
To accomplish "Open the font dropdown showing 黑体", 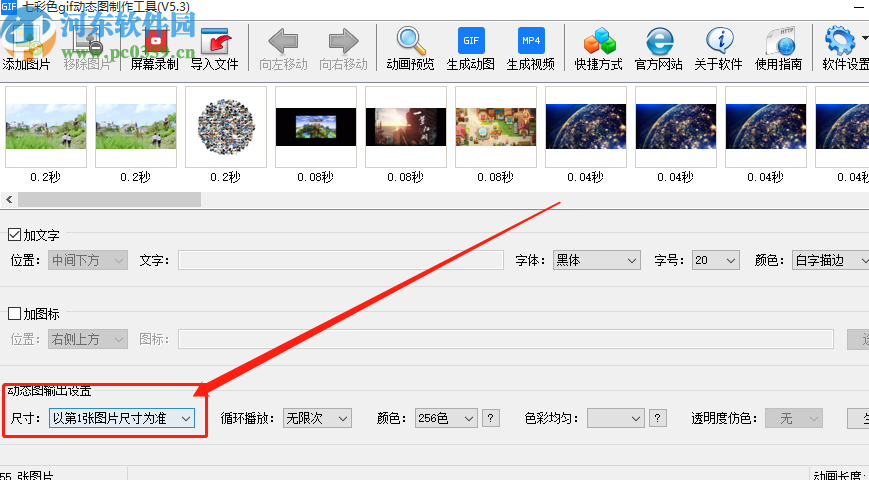I will (x=597, y=261).
